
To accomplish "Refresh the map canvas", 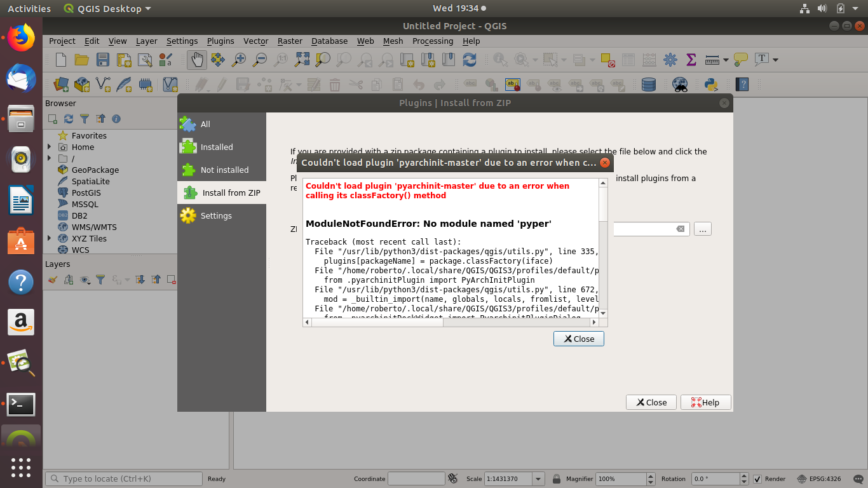I will pos(469,59).
